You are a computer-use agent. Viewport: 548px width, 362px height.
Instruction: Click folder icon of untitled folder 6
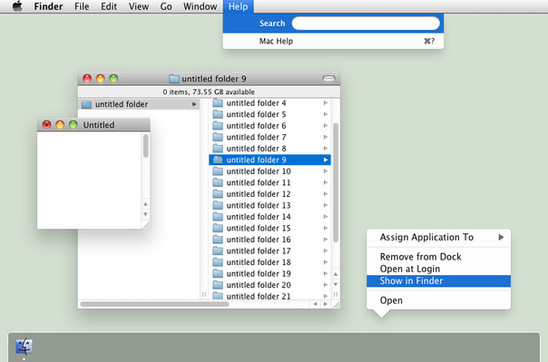point(218,125)
